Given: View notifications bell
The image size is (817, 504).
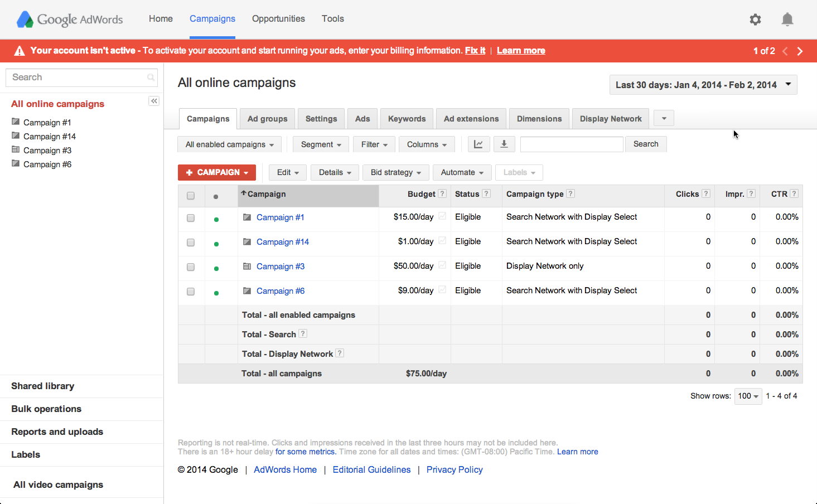Looking at the screenshot, I should point(787,20).
